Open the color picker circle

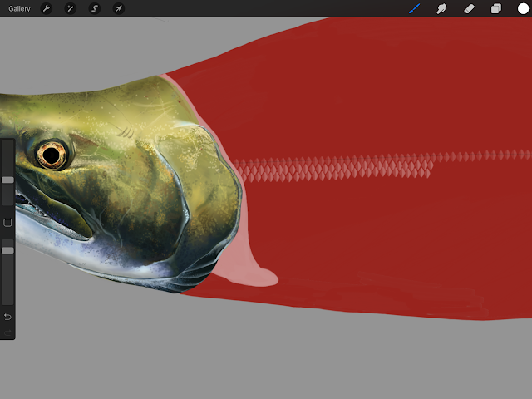523,8
